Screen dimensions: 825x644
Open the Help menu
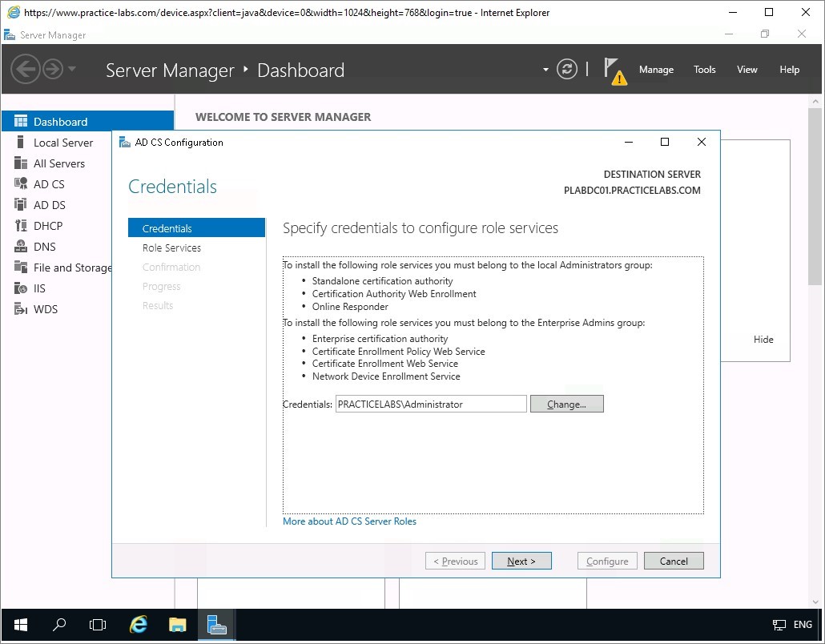click(x=789, y=70)
